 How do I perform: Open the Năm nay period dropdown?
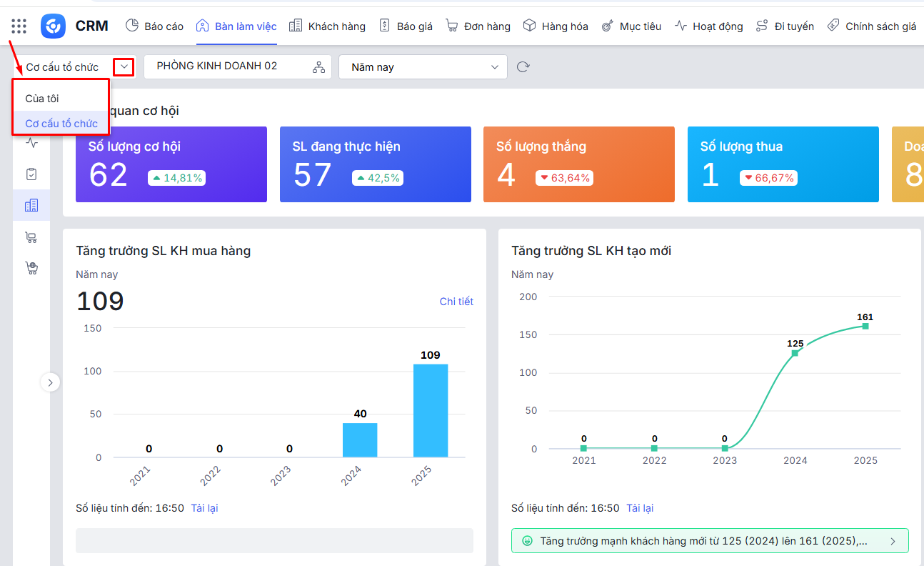pyautogui.click(x=423, y=67)
